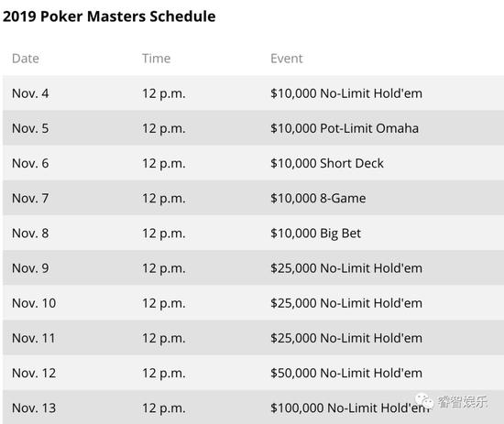The width and height of the screenshot is (504, 424).
Task: Click the Nov. 9 date cell
Action: (x=30, y=268)
